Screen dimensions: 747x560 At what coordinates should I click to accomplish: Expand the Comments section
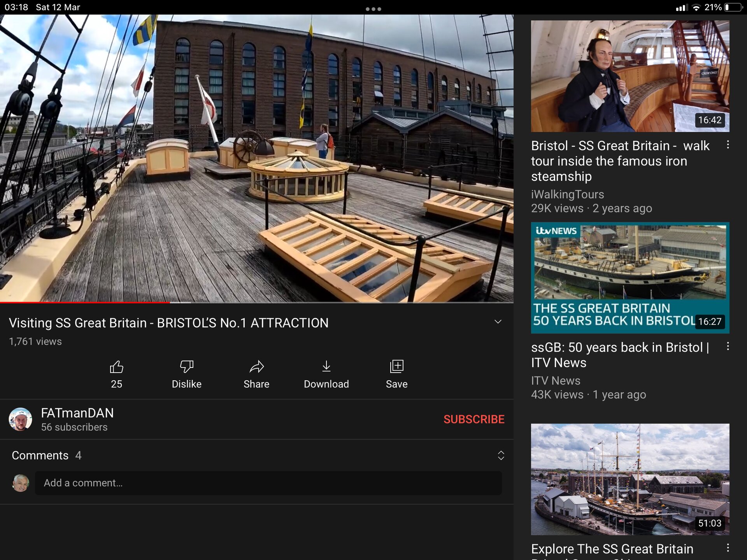[x=501, y=455]
